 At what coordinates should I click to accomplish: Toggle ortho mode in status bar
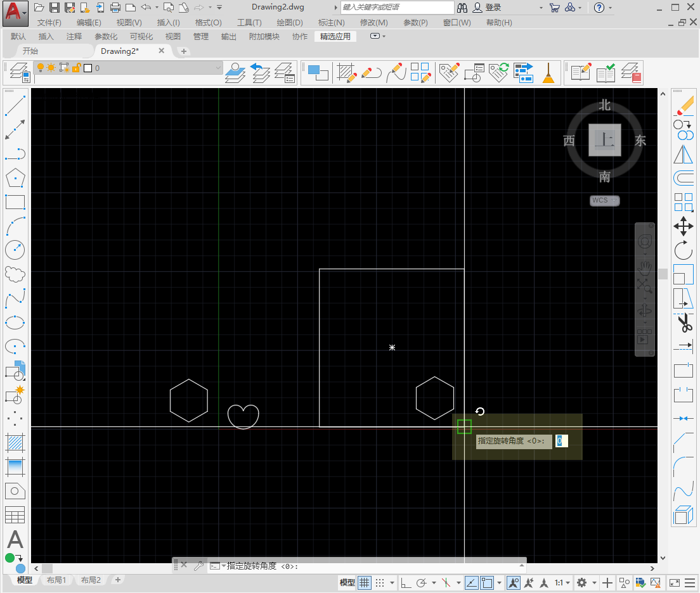(x=406, y=582)
